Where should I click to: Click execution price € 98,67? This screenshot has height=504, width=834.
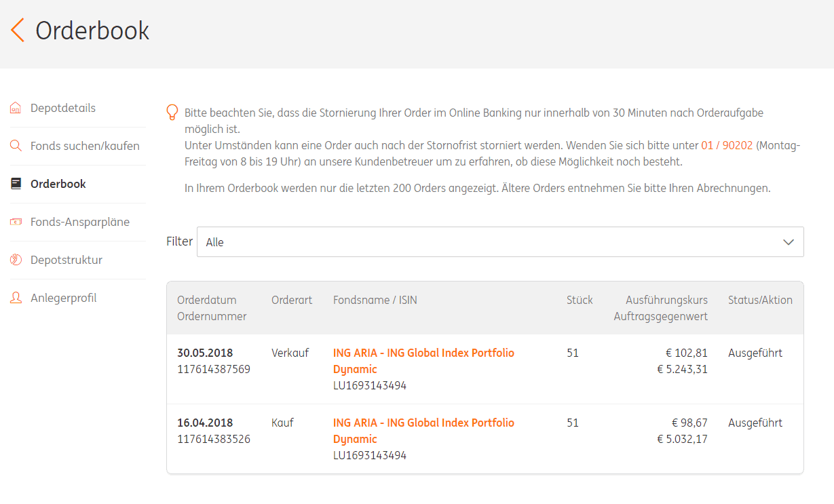[690, 423]
